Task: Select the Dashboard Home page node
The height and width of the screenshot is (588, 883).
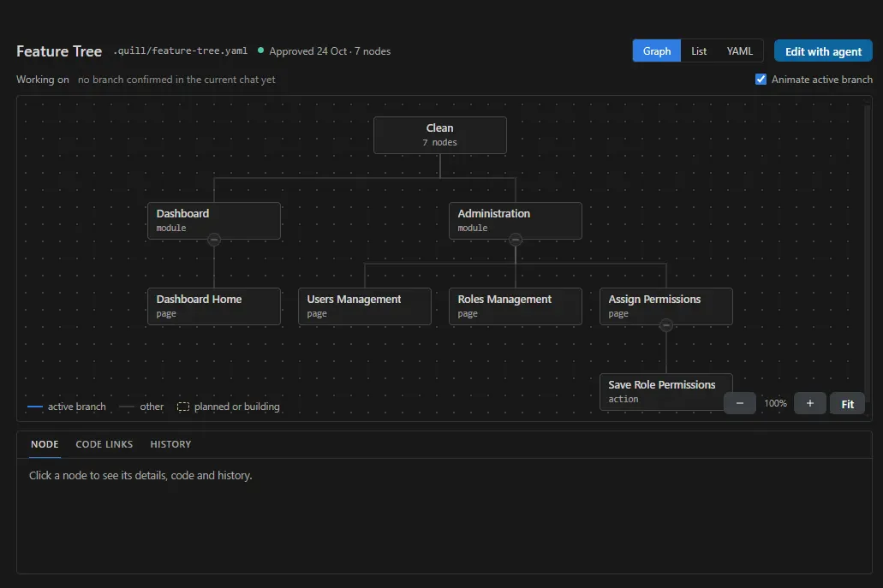Action: (x=214, y=306)
